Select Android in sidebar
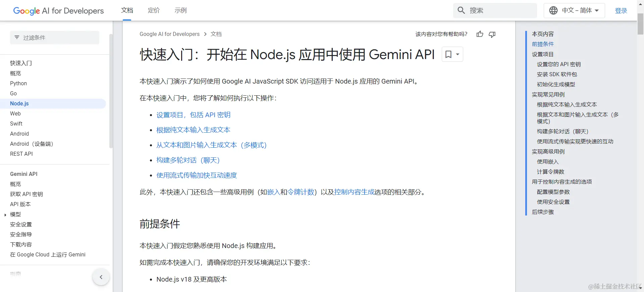Screen dimensions: 644x292 pyautogui.click(x=19, y=134)
